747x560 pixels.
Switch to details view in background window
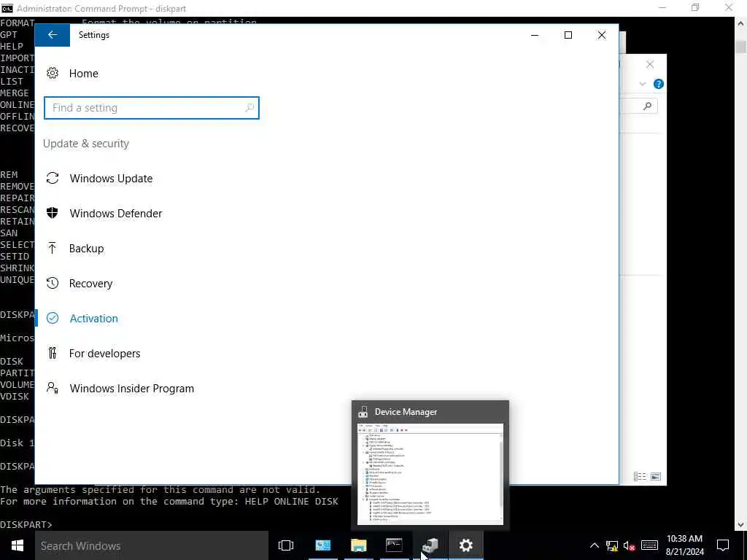639,477
